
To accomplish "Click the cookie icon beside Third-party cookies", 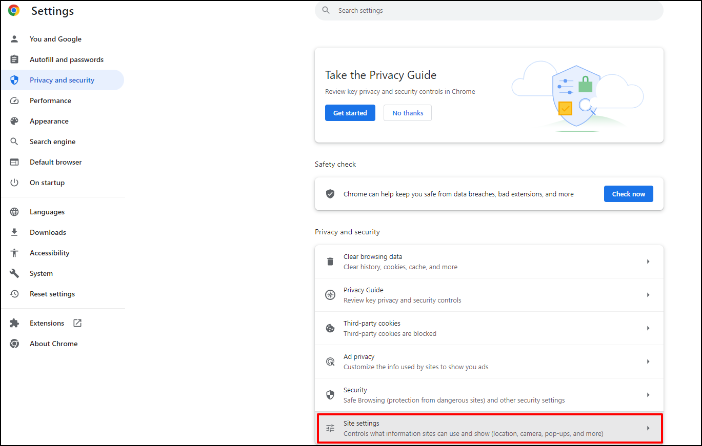I will coord(330,328).
